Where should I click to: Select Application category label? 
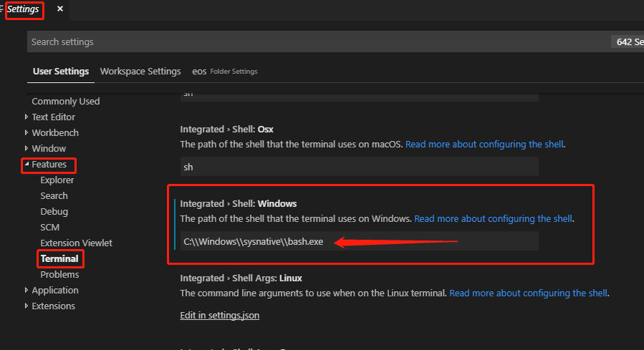pyautogui.click(x=55, y=290)
